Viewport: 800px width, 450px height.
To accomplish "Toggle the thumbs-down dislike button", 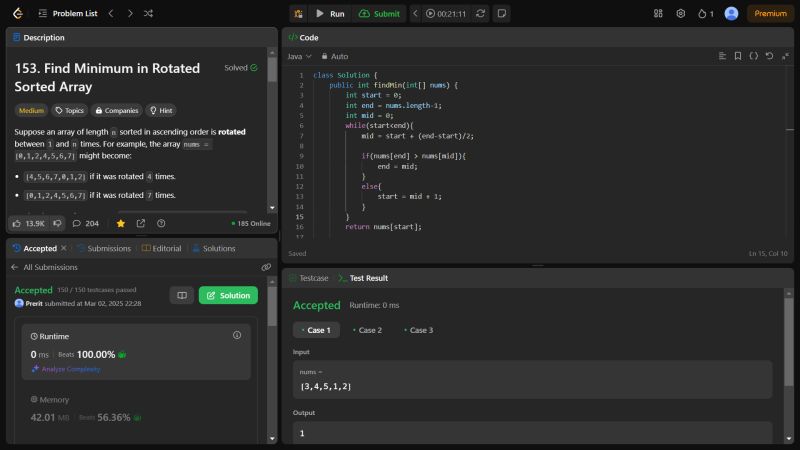I will (x=57, y=223).
